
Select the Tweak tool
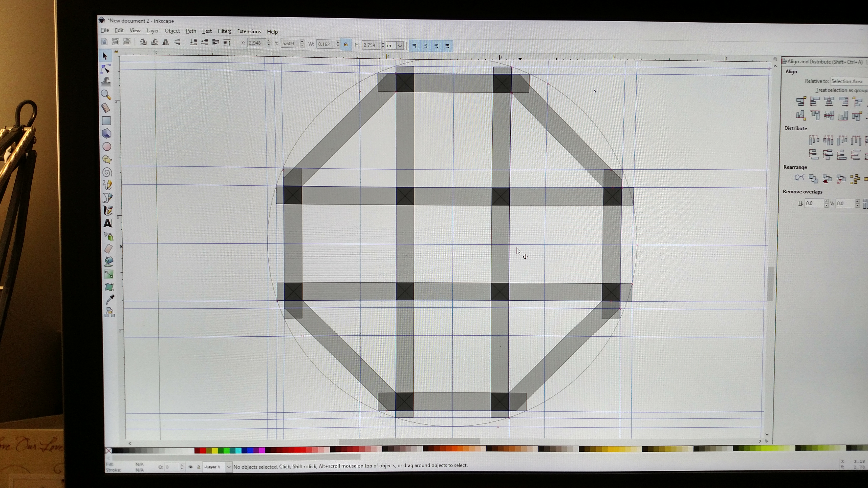click(x=106, y=81)
